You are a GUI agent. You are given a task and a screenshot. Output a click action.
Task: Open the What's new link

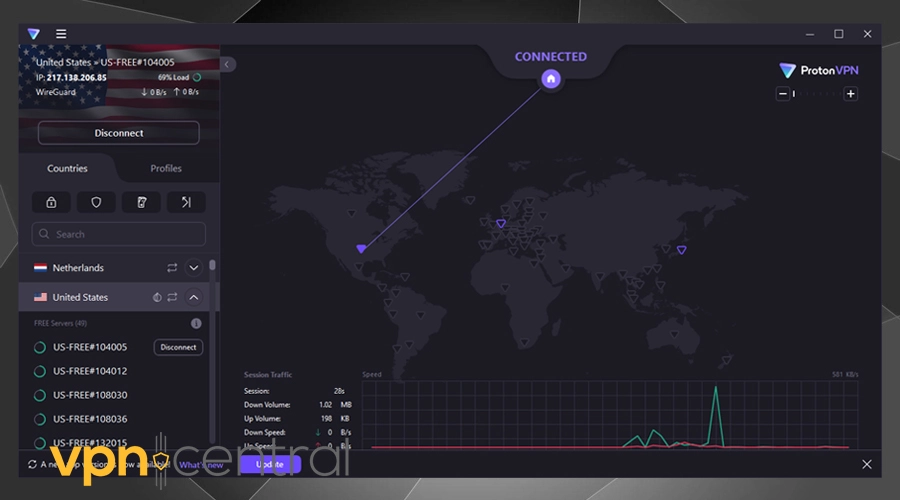[201, 465]
